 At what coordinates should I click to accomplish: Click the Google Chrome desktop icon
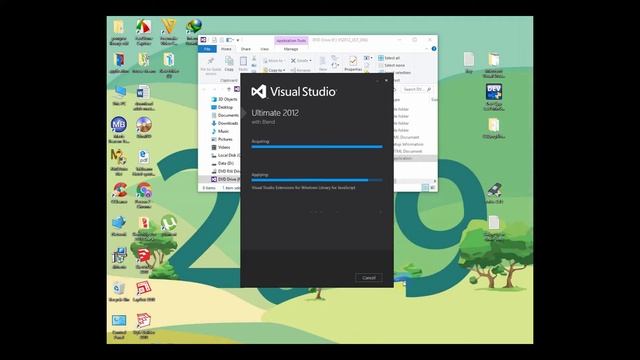coord(144,195)
